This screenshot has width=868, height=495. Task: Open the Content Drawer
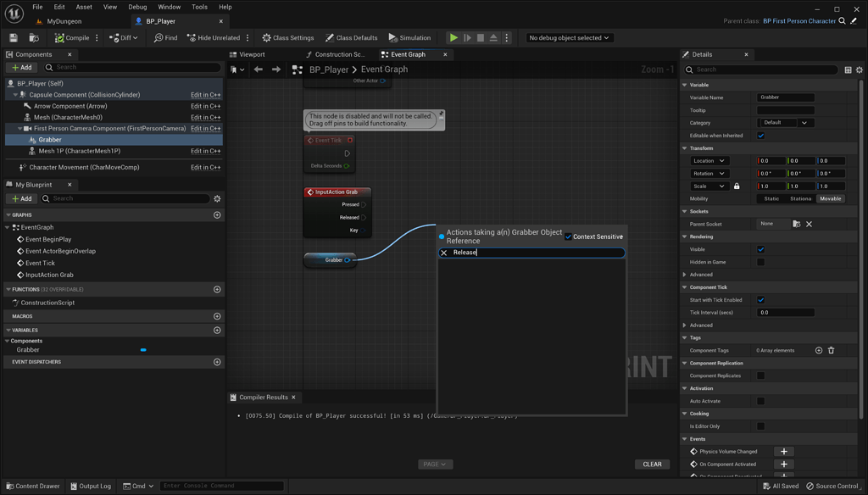pyautogui.click(x=31, y=486)
